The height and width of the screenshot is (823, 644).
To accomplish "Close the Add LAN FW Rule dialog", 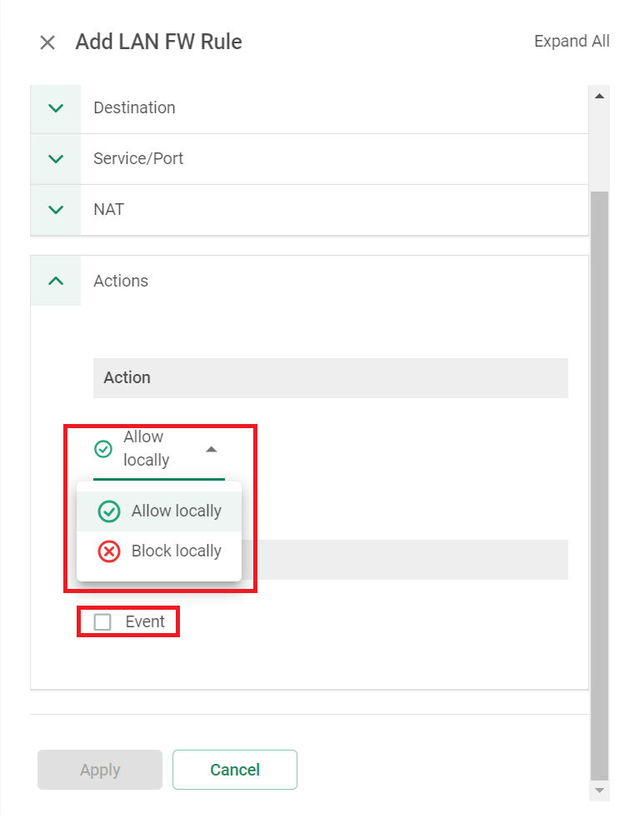I will [x=47, y=42].
